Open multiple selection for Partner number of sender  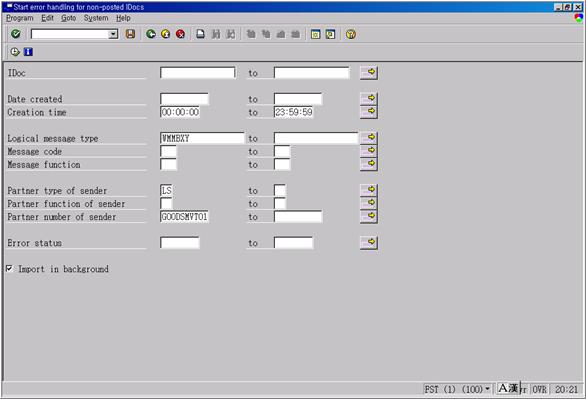pos(369,216)
